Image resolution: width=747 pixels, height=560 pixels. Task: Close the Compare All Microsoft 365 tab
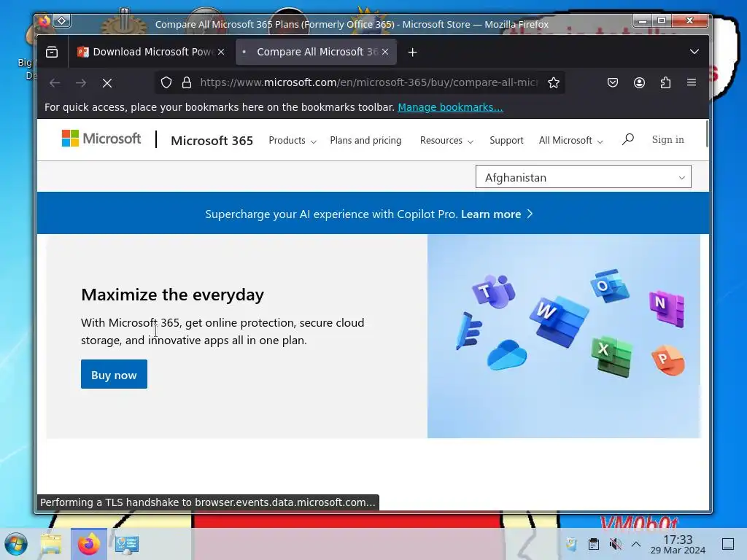click(x=385, y=52)
